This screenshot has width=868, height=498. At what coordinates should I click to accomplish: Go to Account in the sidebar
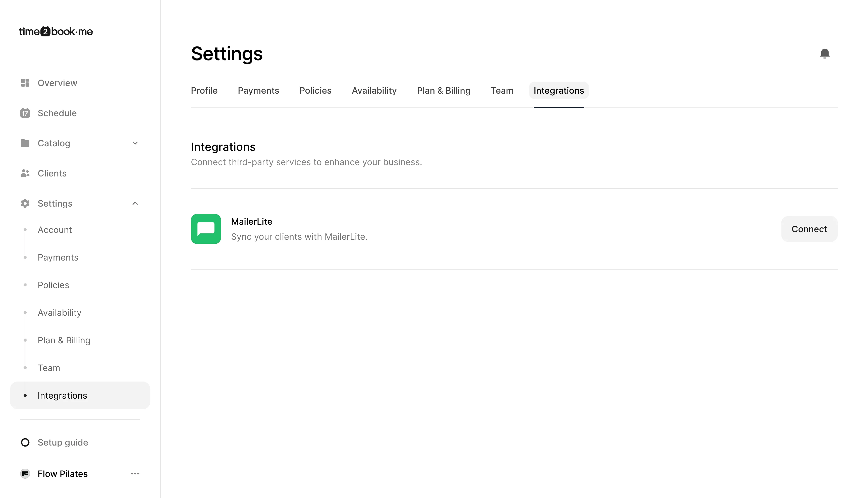[55, 230]
